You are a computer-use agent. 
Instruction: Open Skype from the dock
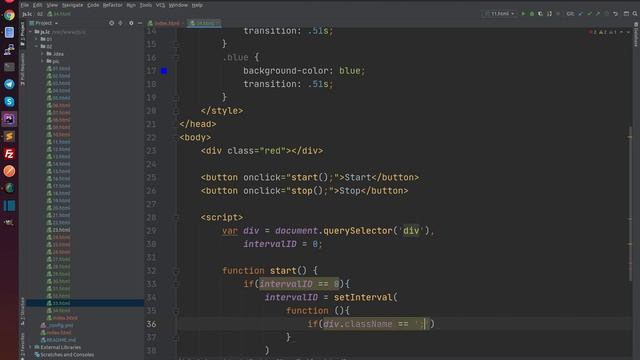[x=9, y=102]
